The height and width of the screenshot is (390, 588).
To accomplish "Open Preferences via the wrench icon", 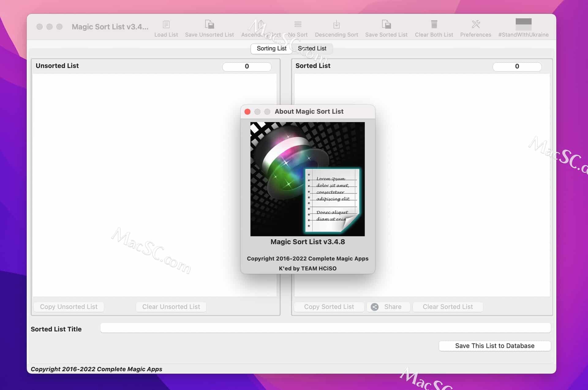I will click(475, 24).
